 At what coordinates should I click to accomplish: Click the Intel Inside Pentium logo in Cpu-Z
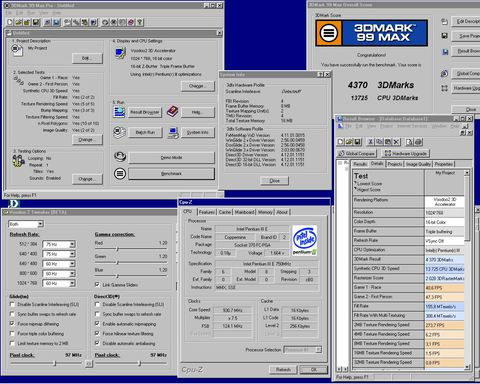[304, 240]
